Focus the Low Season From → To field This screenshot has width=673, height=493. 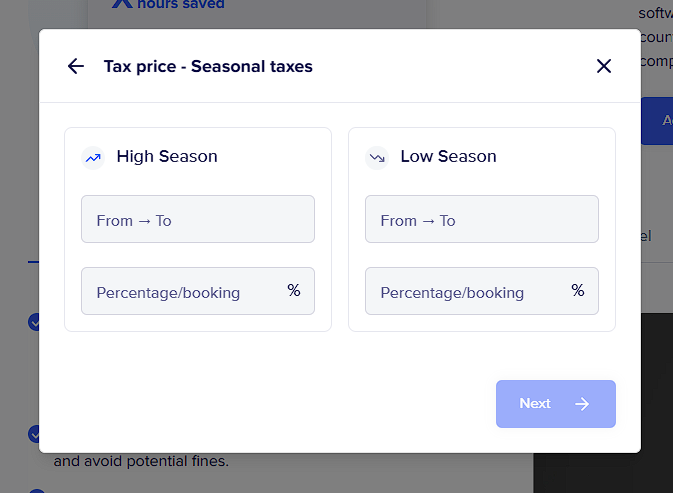click(481, 220)
